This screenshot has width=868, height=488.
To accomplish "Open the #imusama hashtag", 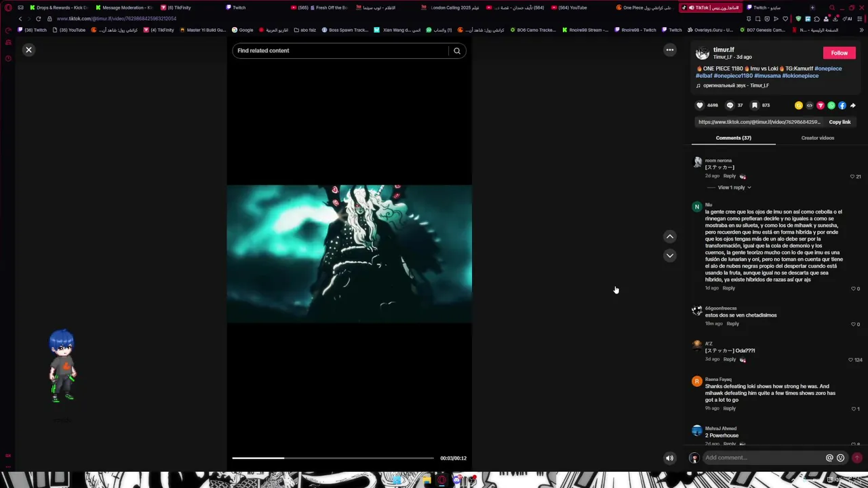I will [768, 76].
